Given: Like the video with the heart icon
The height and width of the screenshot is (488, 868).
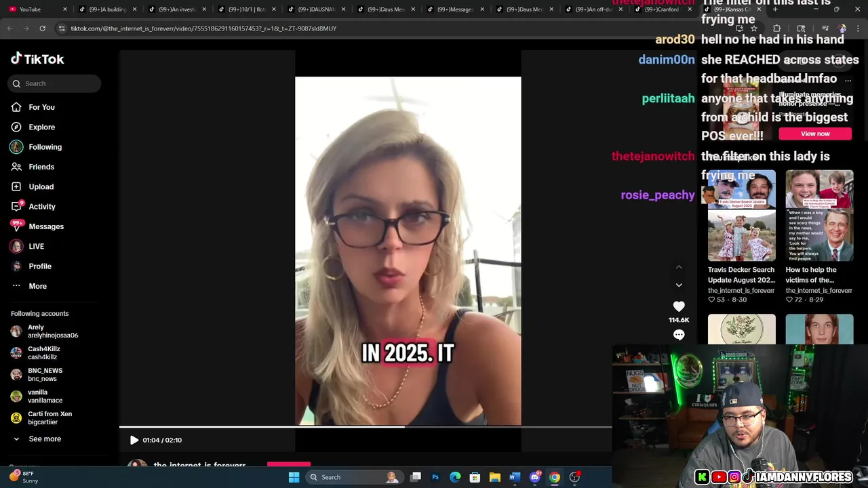Looking at the screenshot, I should (679, 306).
